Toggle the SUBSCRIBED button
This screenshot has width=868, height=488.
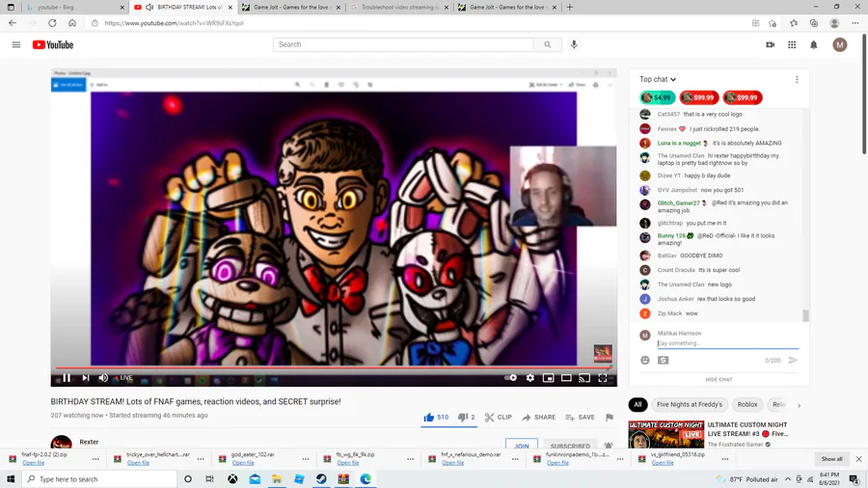tap(570, 446)
